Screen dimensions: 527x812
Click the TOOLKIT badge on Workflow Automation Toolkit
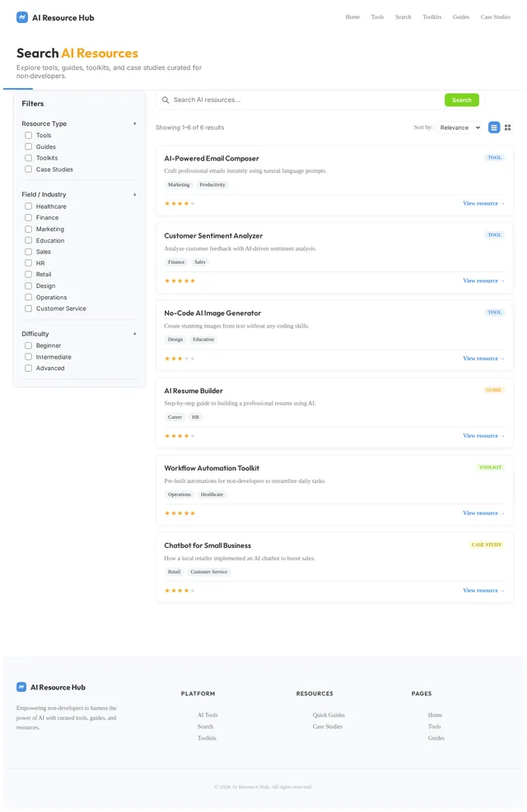pyautogui.click(x=490, y=467)
